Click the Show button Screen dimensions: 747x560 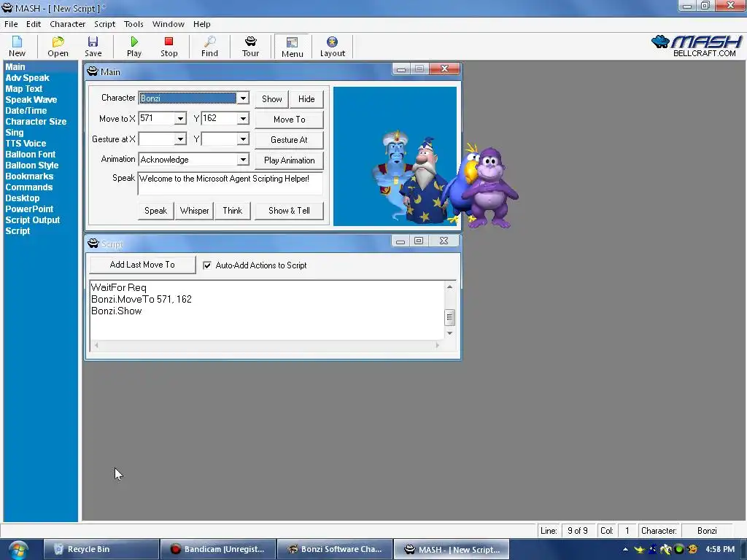click(271, 99)
